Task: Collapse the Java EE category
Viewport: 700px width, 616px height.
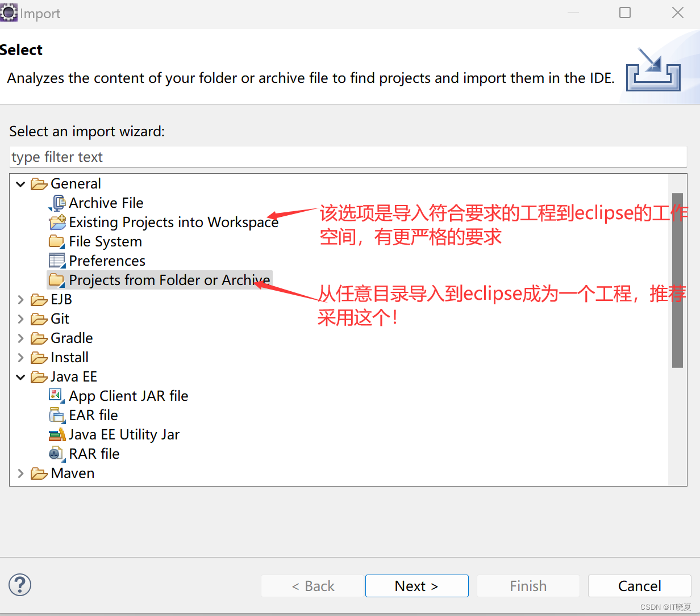Action: point(21,377)
